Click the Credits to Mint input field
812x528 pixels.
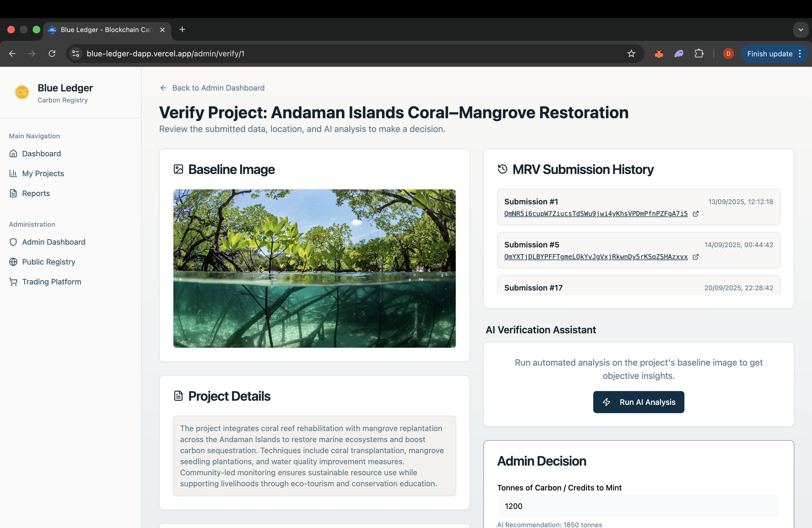(638, 506)
